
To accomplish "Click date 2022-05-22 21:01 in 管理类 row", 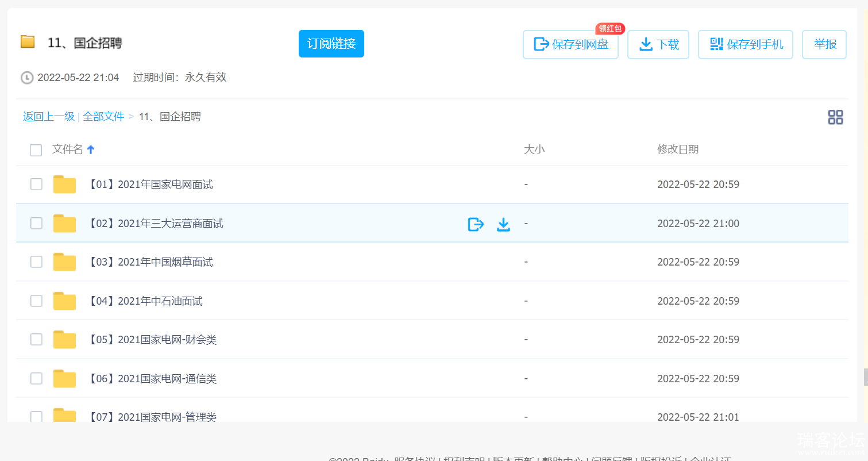I will click(x=698, y=417).
